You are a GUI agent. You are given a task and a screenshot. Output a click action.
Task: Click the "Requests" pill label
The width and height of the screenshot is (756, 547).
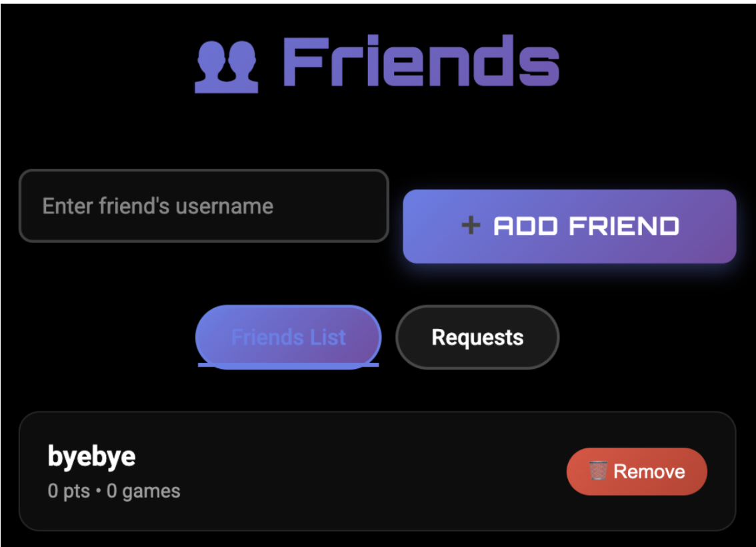477,337
